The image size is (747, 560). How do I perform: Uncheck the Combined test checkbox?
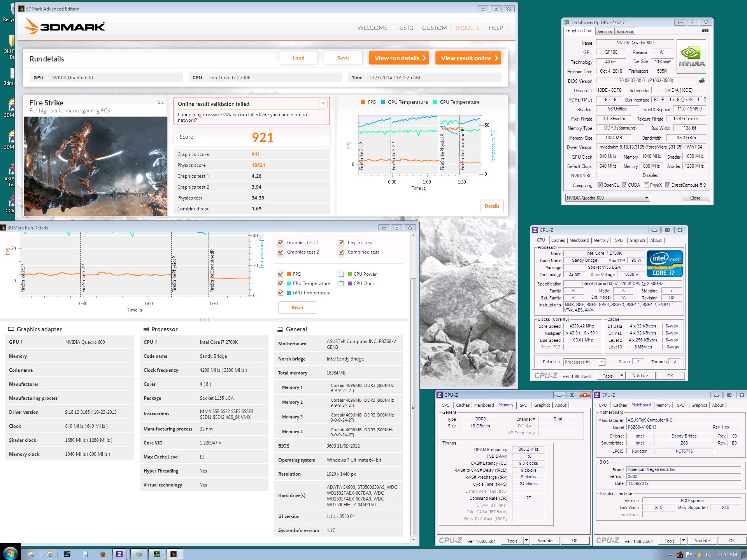[341, 252]
